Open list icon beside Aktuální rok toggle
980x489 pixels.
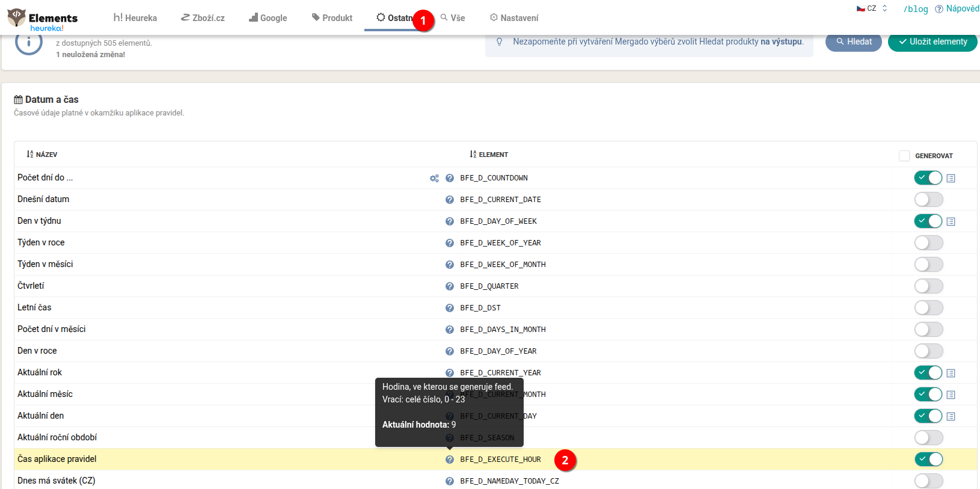pos(951,373)
